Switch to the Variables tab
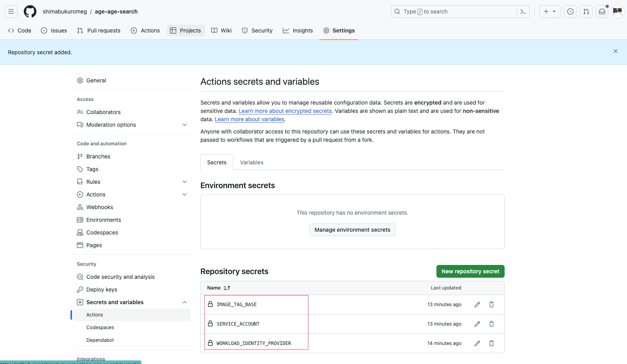The width and height of the screenshot is (627, 364). click(x=252, y=162)
